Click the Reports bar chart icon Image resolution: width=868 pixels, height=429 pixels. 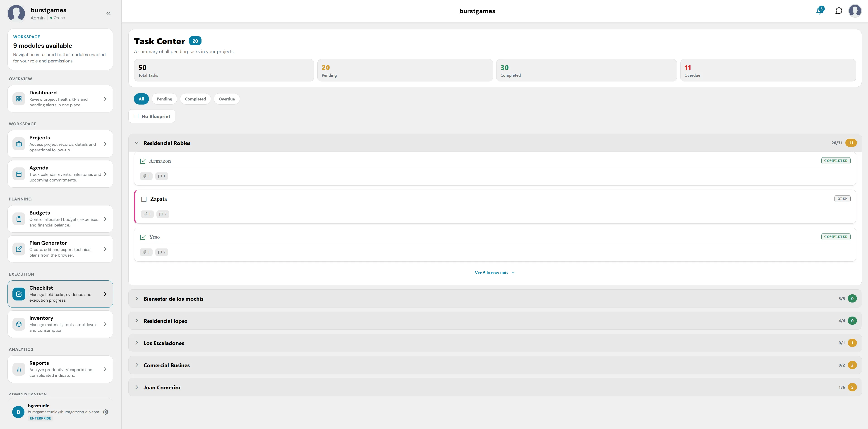pos(19,369)
